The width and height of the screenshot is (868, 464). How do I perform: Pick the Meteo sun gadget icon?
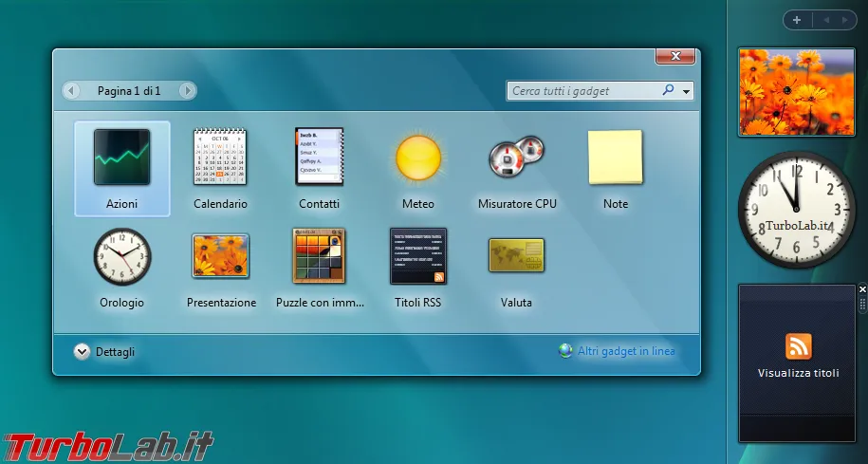point(418,158)
